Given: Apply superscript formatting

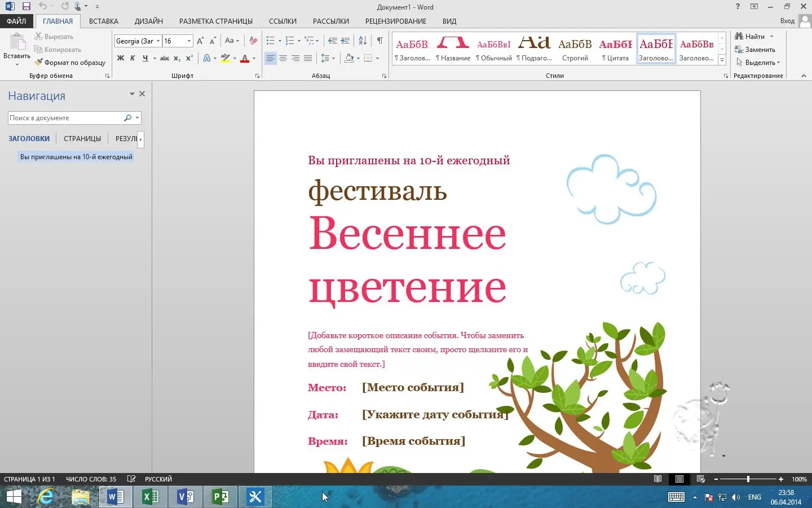Looking at the screenshot, I should click(188, 58).
